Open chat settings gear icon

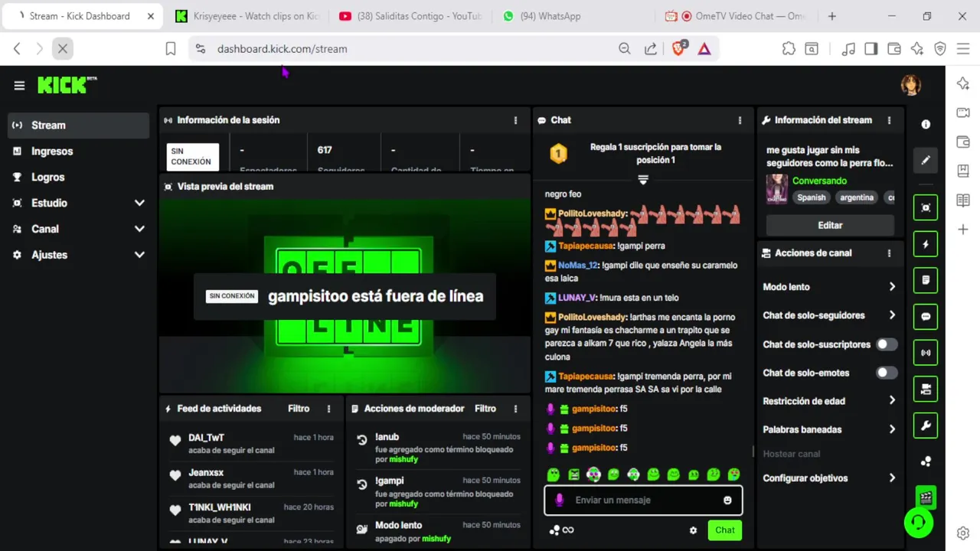pos(693,530)
